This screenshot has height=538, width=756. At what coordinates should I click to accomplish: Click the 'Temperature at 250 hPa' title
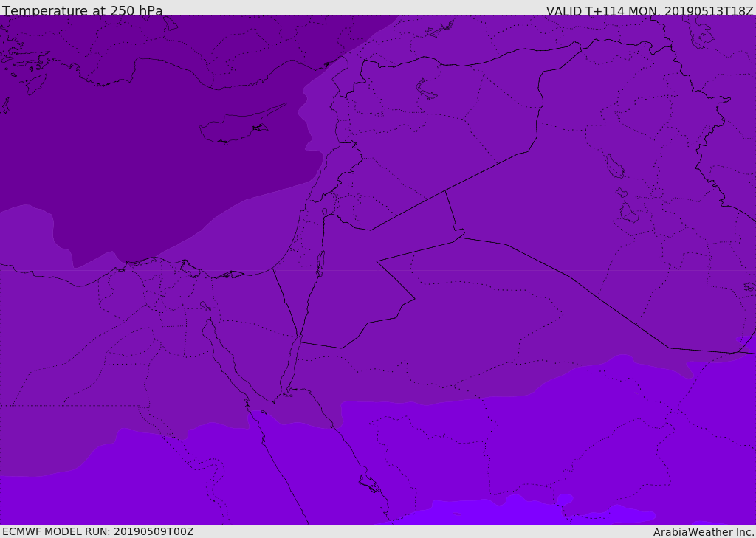point(83,10)
